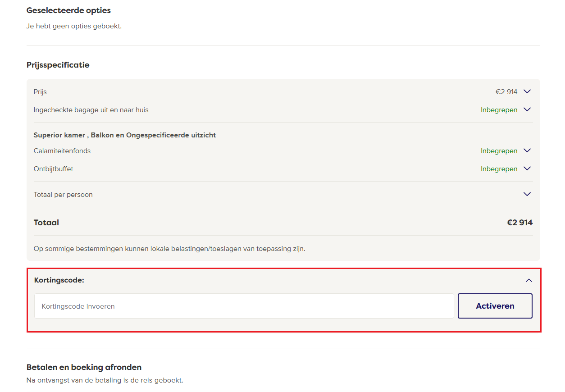The height and width of the screenshot is (392, 565).
Task: Show Totaal per persoon breakdown arrow
Action: coord(527,194)
